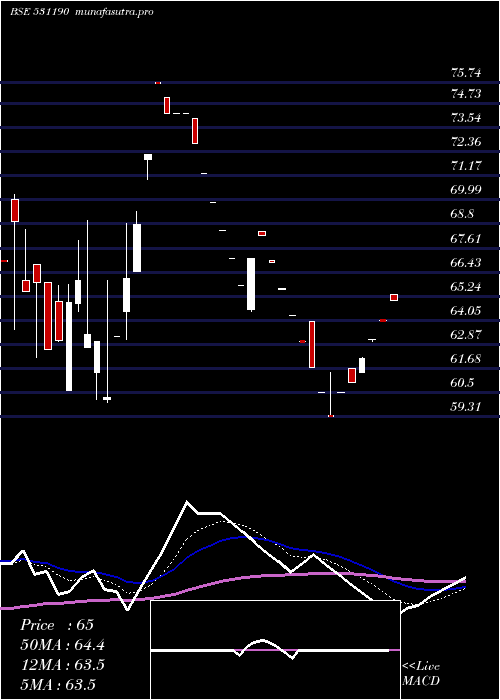500x700 pixels.
Task: Click the 59.31 price level label
Action: tap(466, 407)
